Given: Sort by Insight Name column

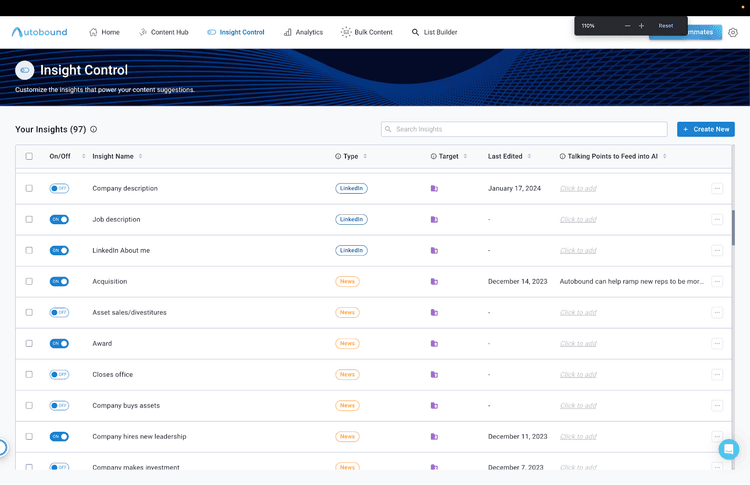Looking at the screenshot, I should (140, 156).
